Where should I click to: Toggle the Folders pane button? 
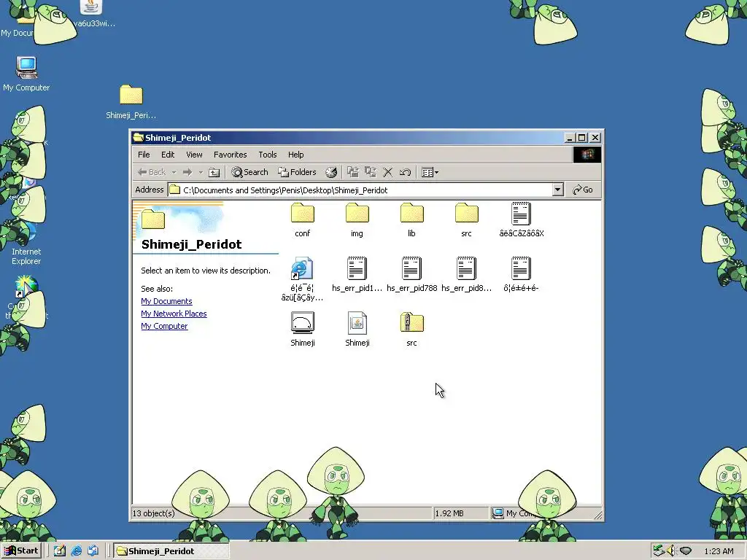298,172
